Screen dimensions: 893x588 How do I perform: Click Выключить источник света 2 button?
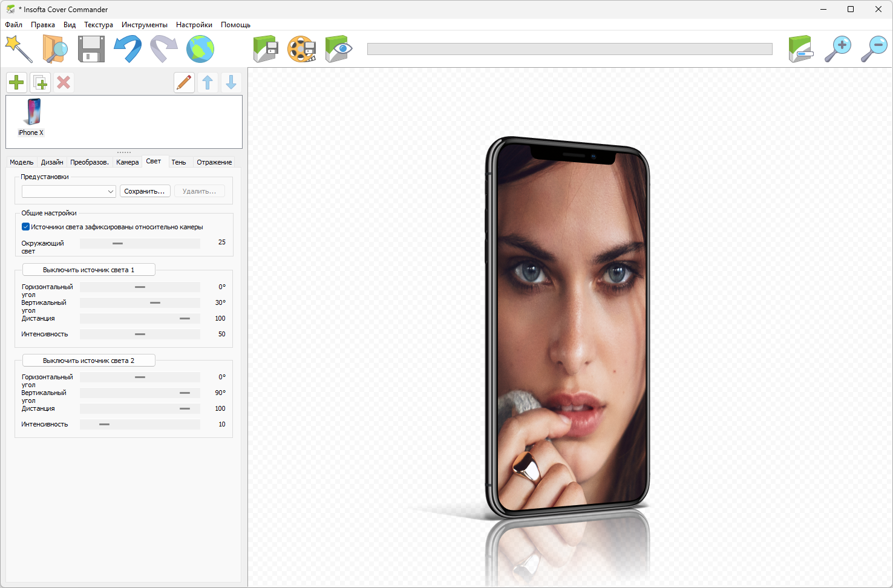(89, 361)
